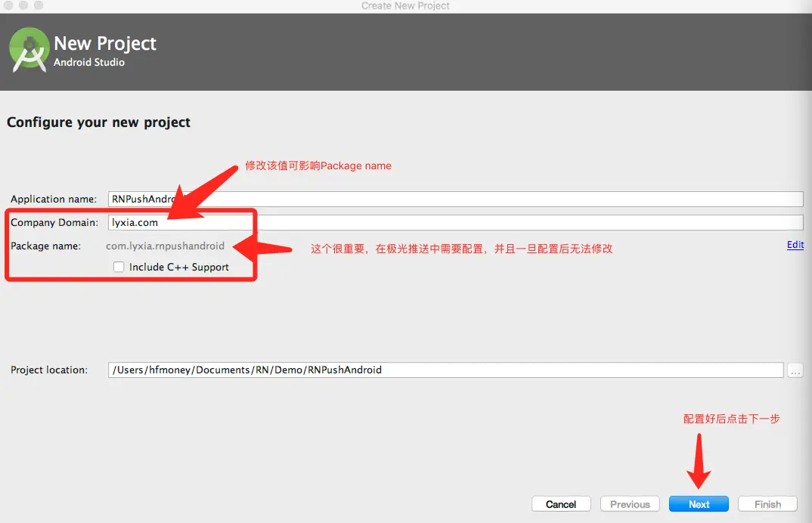Click the Cancel button
Image resolution: width=812 pixels, height=523 pixels.
coord(561,504)
